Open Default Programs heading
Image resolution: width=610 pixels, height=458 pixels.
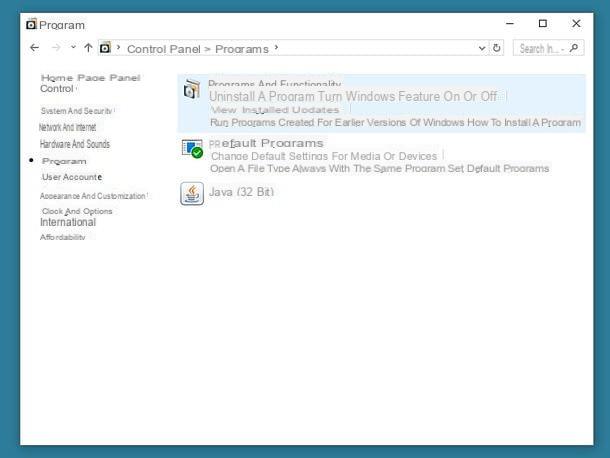click(266, 144)
